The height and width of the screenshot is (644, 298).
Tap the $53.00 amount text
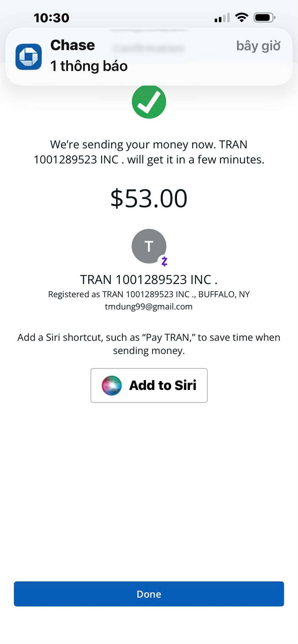149,198
